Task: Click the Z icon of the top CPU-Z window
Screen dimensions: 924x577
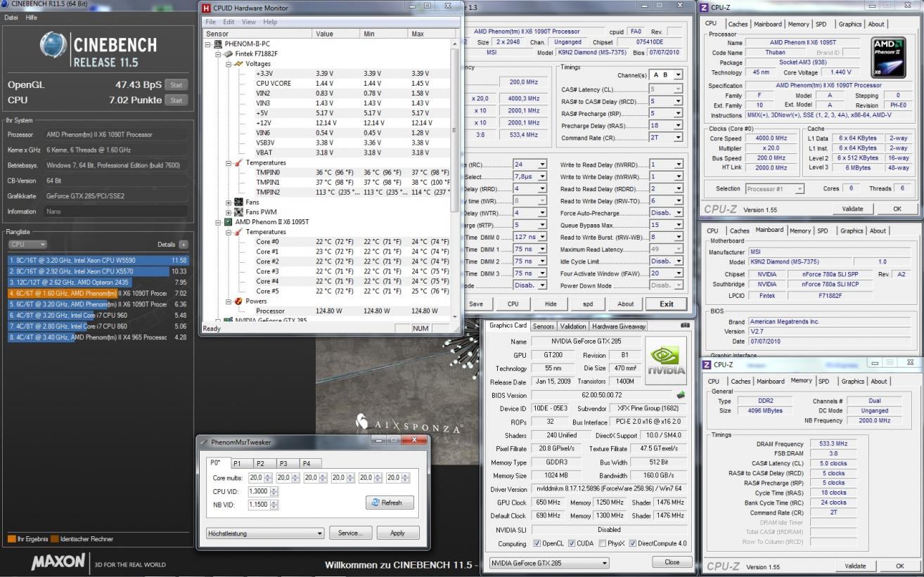Action: pos(705,7)
